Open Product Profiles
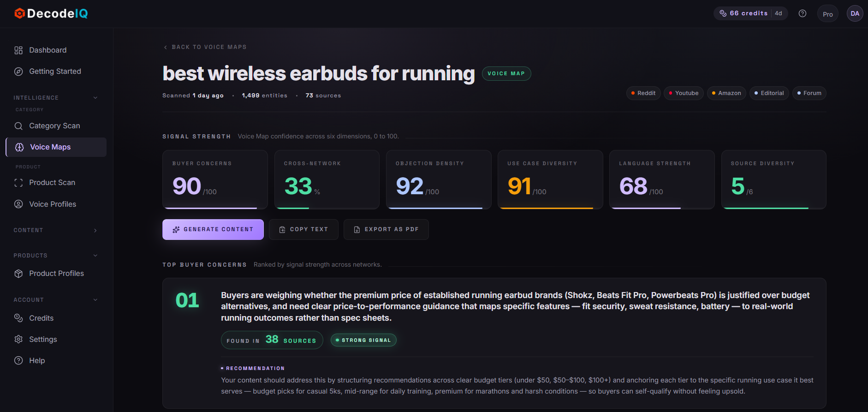The image size is (868, 412). 56,274
